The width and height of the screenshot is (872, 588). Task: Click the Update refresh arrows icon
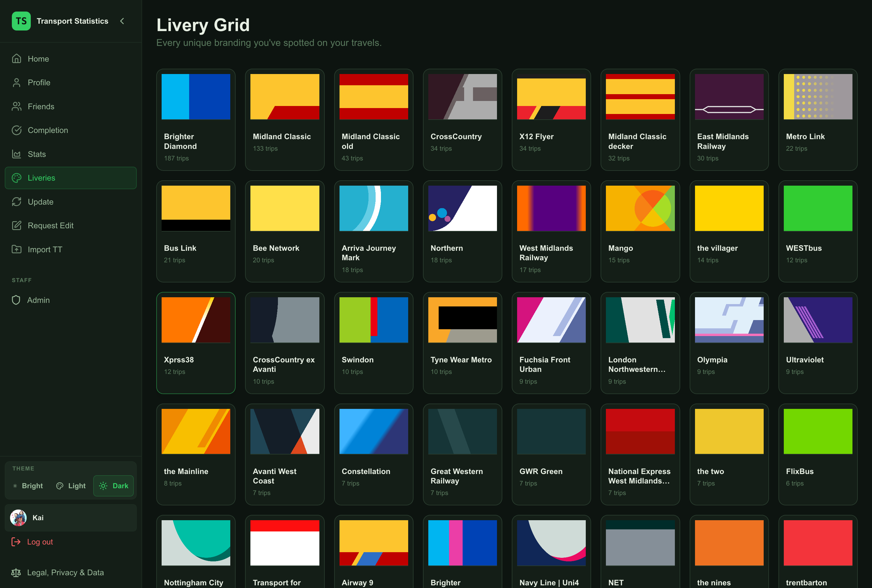17,202
